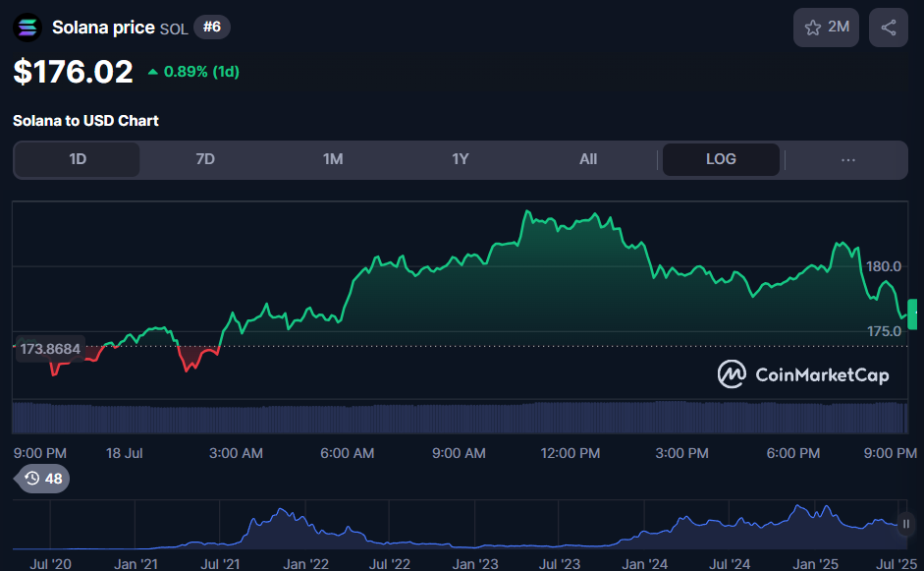Switch chart to 1M range

333,159
